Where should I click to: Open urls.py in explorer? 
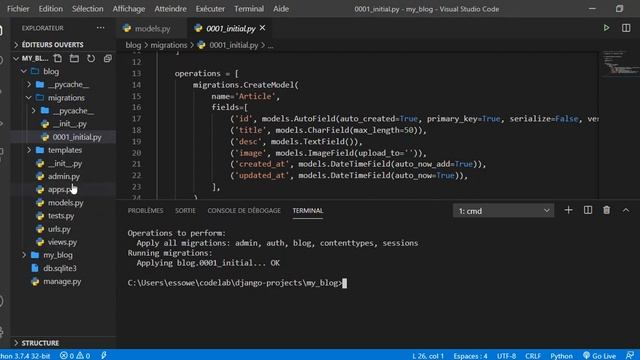click(x=59, y=229)
